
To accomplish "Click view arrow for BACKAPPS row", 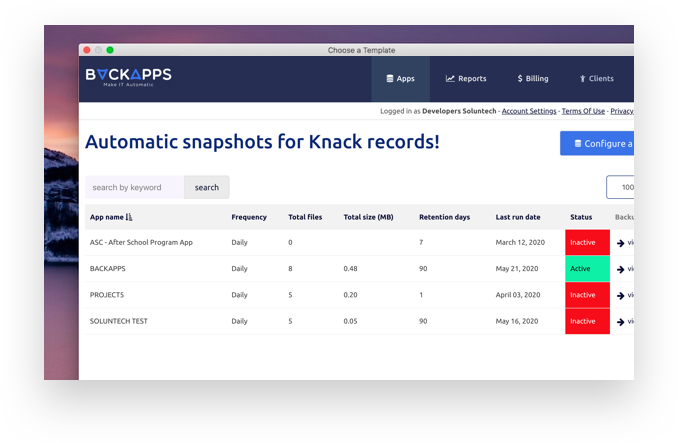I will (620, 269).
